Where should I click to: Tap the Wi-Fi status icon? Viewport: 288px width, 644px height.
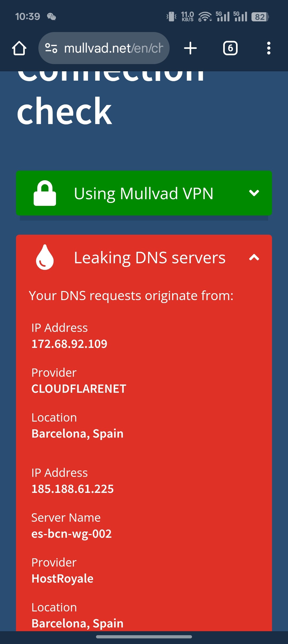pos(205,17)
